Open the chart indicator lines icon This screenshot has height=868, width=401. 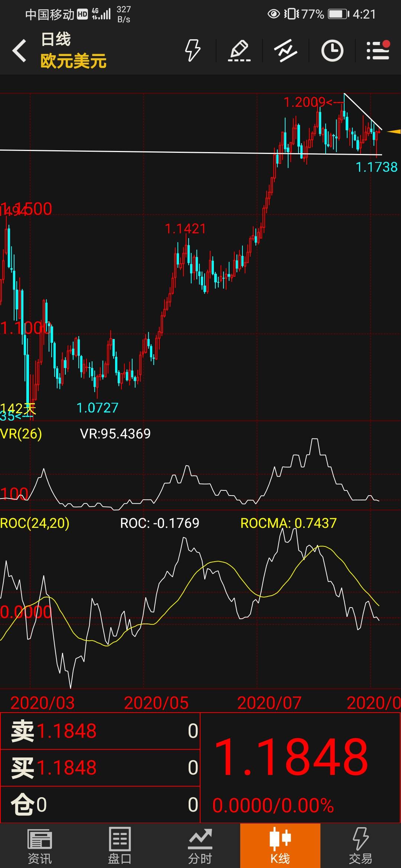coord(286,50)
